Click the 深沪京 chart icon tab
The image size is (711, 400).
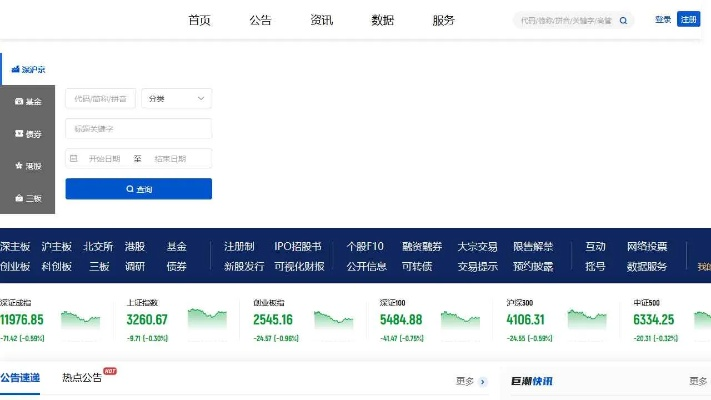(x=15, y=69)
